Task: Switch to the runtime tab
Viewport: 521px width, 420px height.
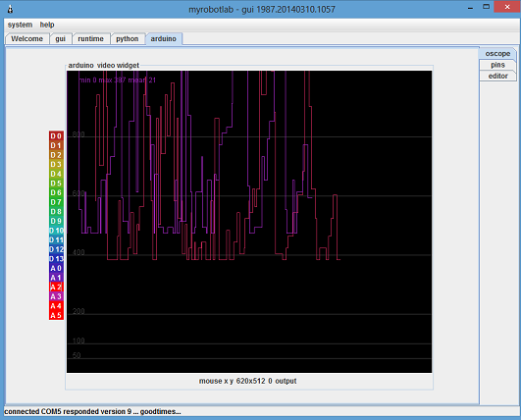Action: tap(90, 39)
